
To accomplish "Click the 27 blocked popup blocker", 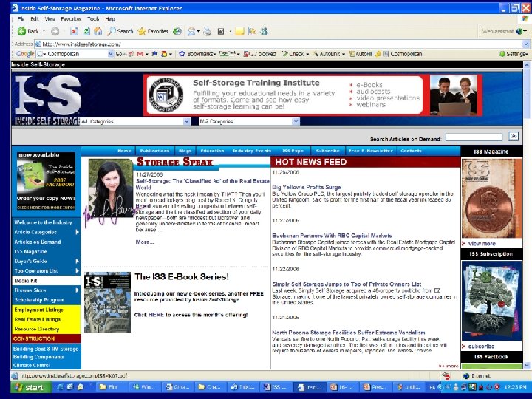I will point(259,54).
